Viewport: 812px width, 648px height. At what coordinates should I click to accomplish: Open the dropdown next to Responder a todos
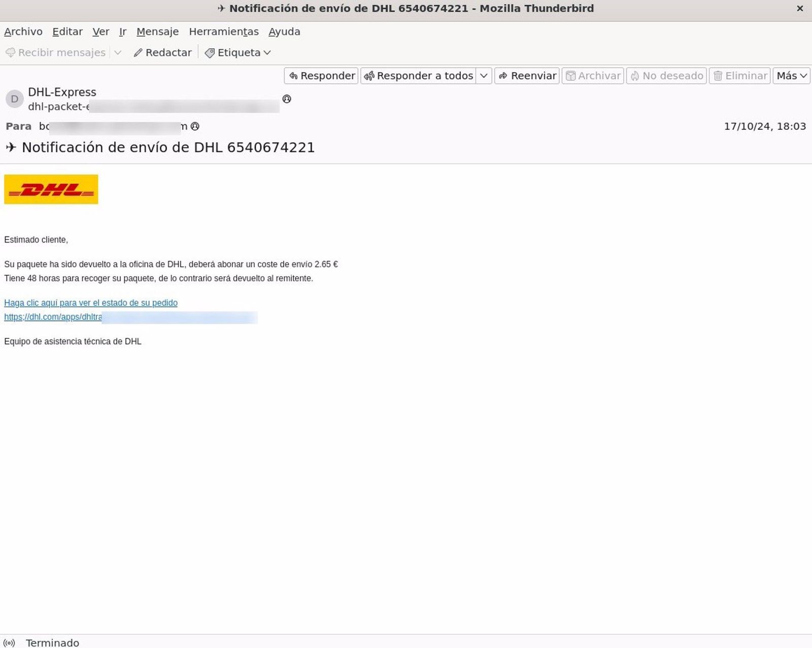pos(484,76)
